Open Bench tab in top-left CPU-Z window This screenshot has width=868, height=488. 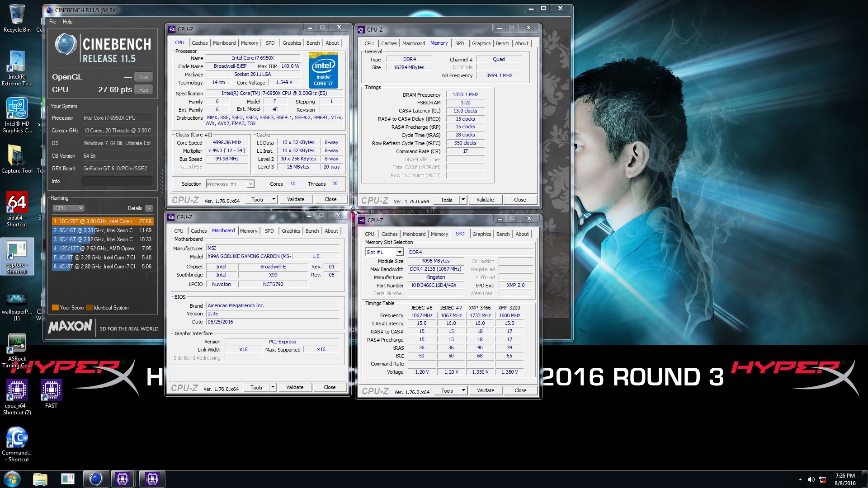coord(313,43)
